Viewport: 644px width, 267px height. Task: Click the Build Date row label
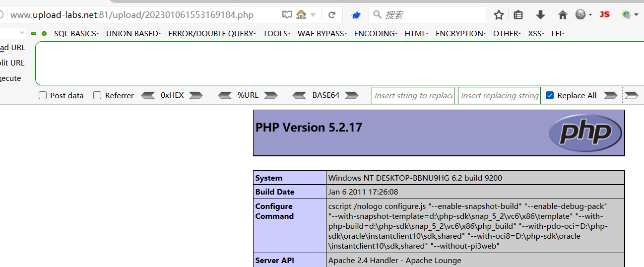pos(275,192)
